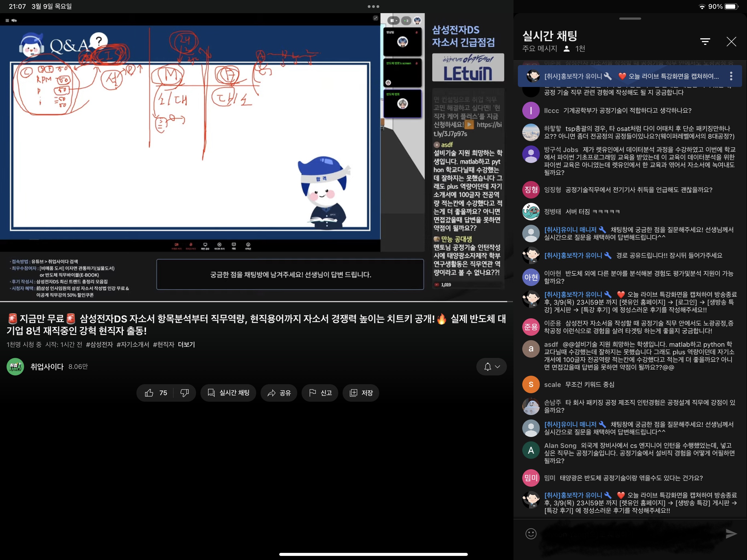Tap the LEtuin logo in video overlay
The height and width of the screenshot is (560, 747).
click(x=468, y=67)
